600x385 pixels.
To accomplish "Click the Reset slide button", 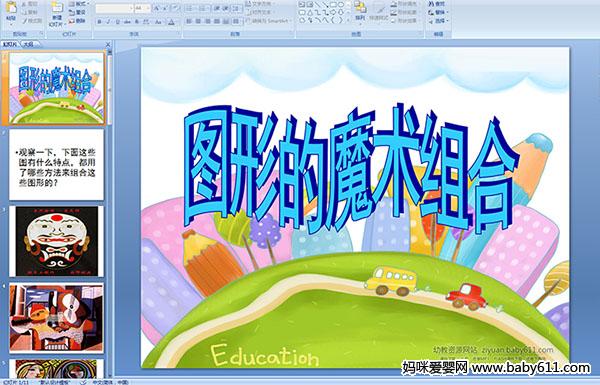I will (77, 12).
